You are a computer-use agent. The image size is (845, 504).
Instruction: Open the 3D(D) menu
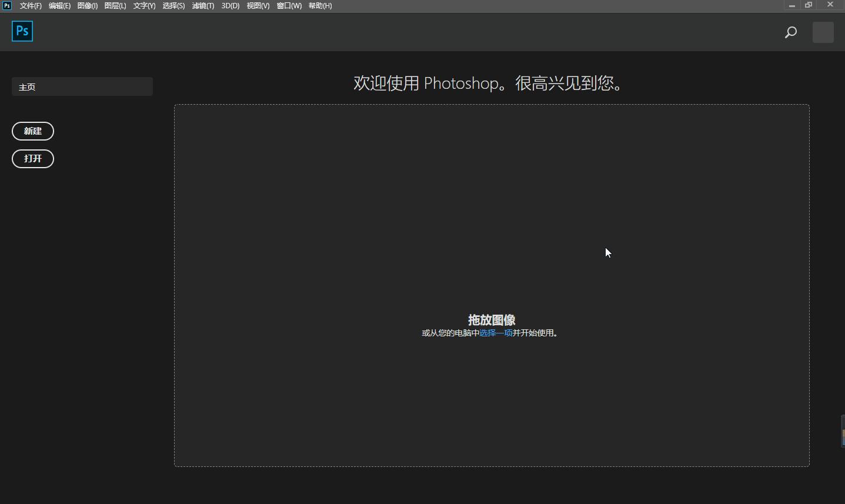(231, 6)
